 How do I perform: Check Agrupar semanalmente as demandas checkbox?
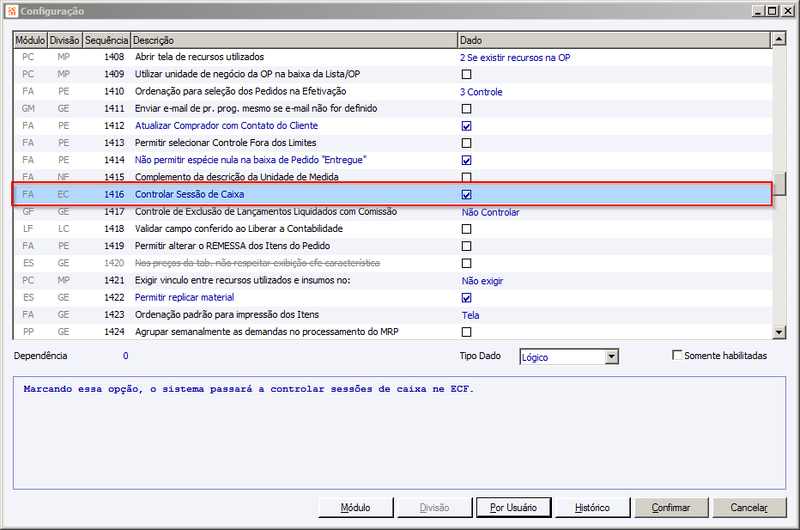point(466,332)
